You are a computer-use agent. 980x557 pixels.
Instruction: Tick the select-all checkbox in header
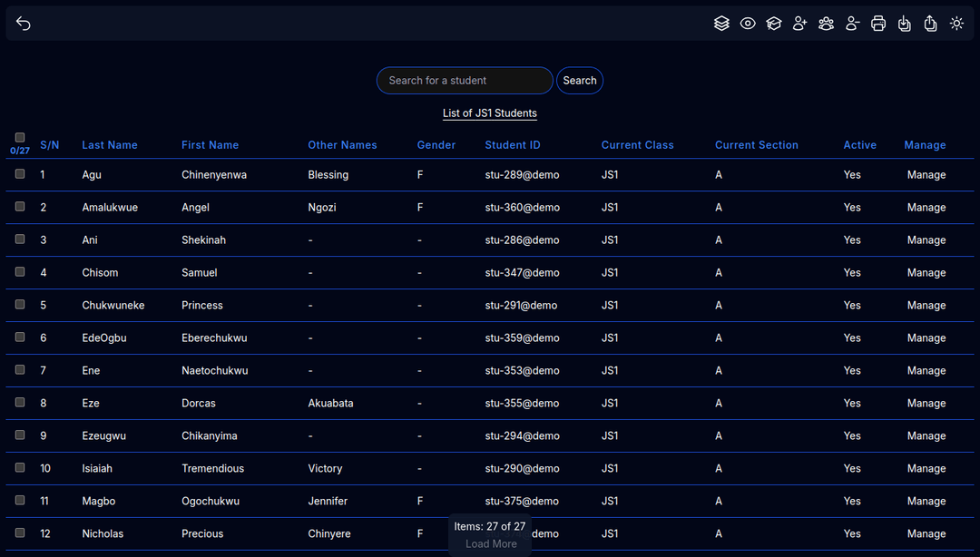[x=20, y=138]
